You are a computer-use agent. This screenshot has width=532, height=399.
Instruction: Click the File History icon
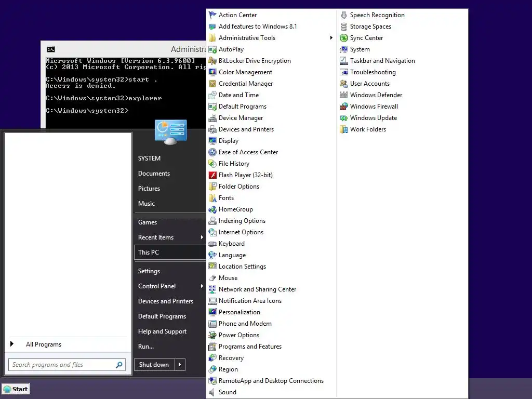(x=212, y=164)
